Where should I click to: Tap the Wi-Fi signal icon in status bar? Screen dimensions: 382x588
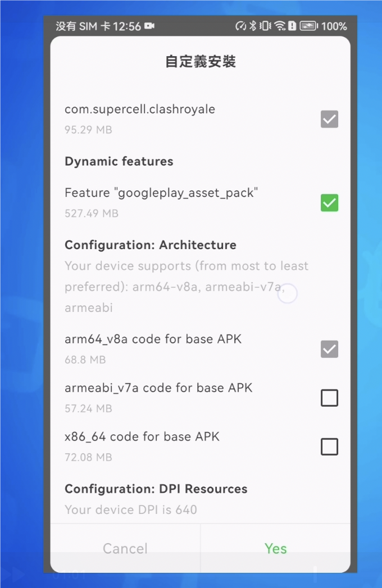(280, 26)
